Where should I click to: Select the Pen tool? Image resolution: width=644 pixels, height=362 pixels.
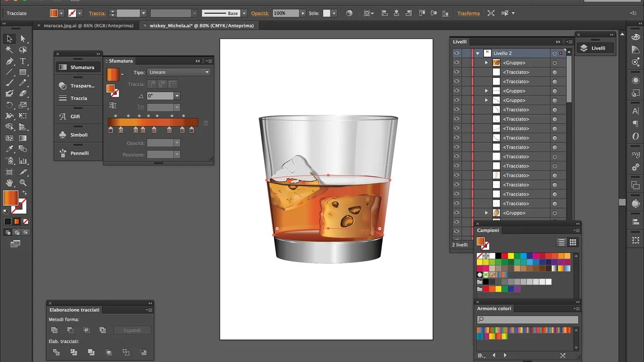[10, 61]
